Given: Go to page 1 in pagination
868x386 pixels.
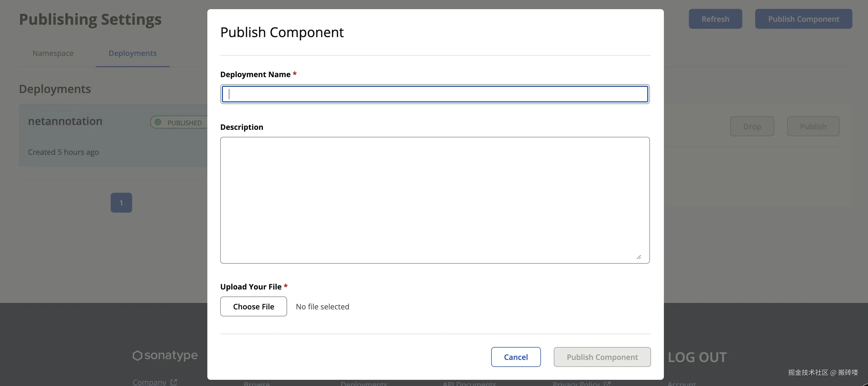Looking at the screenshot, I should 121,203.
